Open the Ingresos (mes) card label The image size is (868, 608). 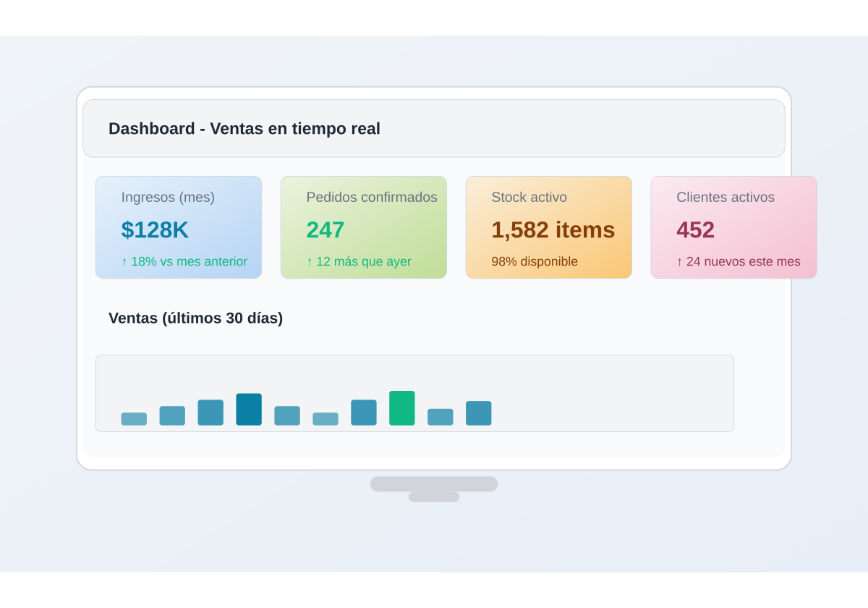pos(168,198)
